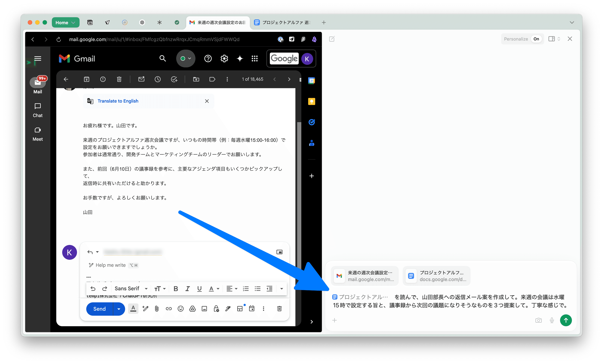Delete the email with trash icon
The height and width of the screenshot is (364, 603).
pos(119,79)
